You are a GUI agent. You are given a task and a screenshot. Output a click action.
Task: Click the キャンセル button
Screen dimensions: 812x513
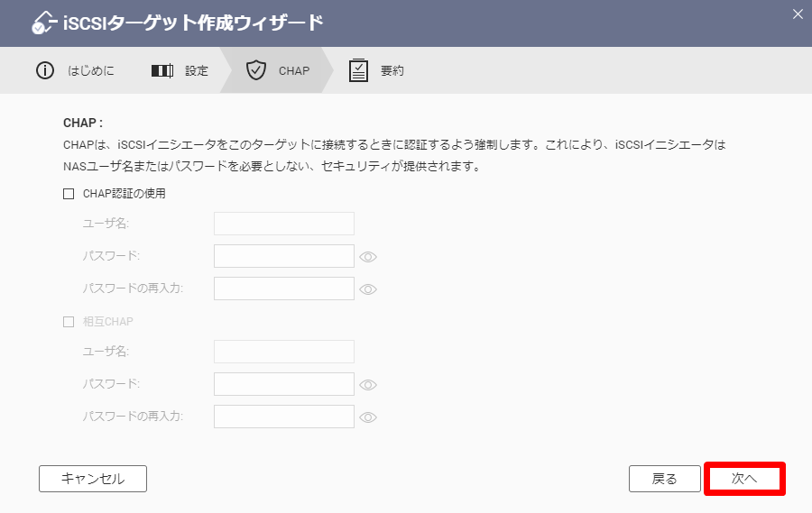point(93,479)
